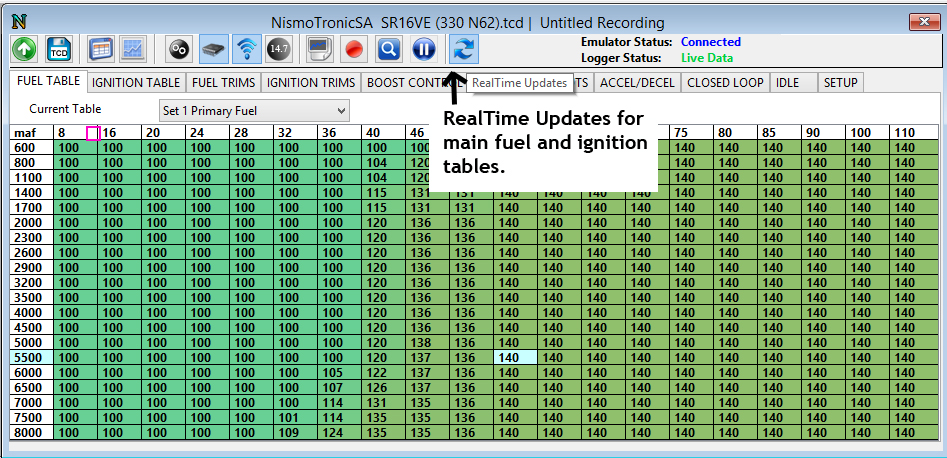Switch to the FUEL TABLE tab
This screenshot has height=458, width=947.
pos(48,81)
